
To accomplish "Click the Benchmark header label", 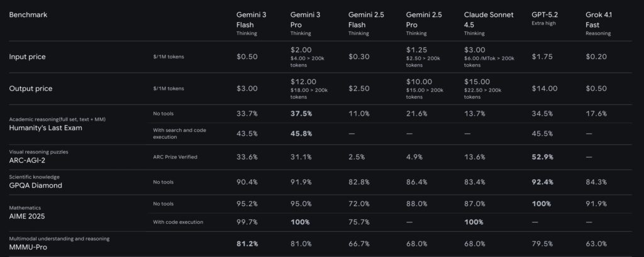I will pyautogui.click(x=28, y=14).
